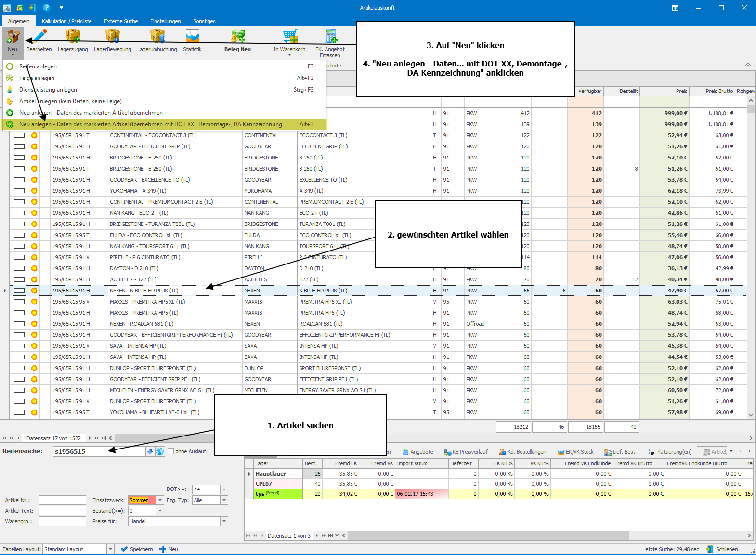Open tab overflow arrow after Artikel tab
The width and height of the screenshot is (756, 555).
pos(731,451)
